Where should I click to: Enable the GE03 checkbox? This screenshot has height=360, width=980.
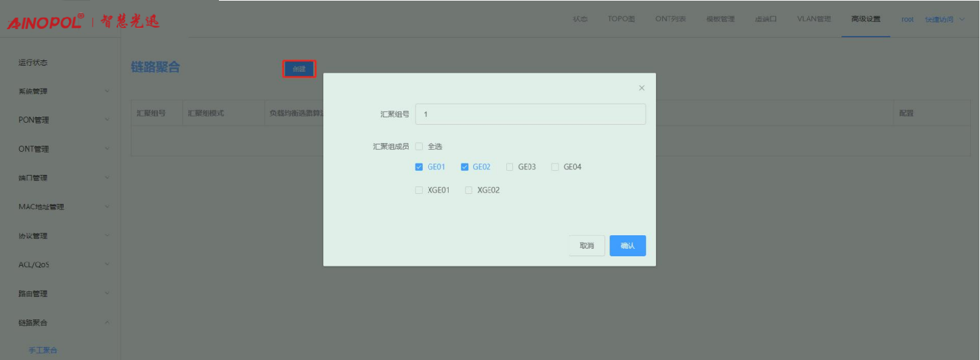(510, 167)
